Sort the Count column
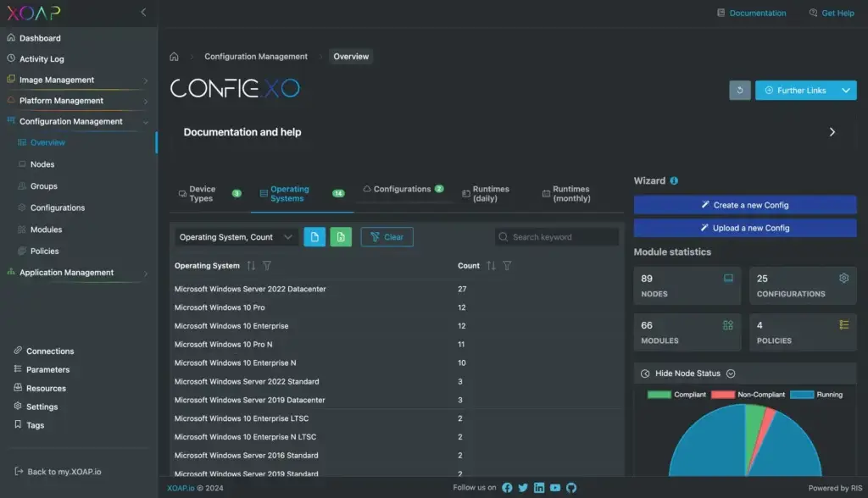 point(491,266)
